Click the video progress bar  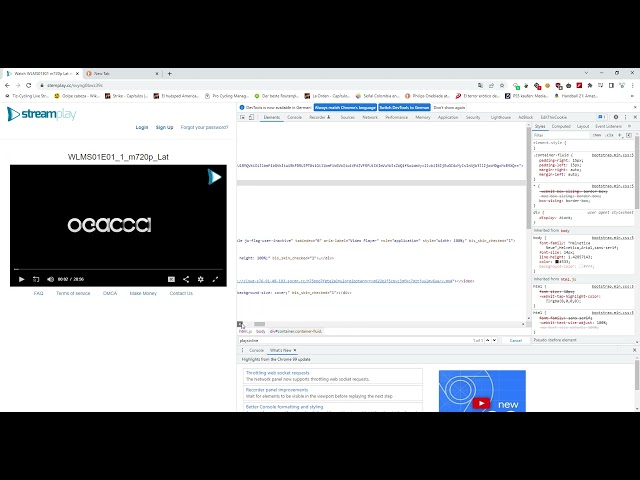tap(118, 269)
